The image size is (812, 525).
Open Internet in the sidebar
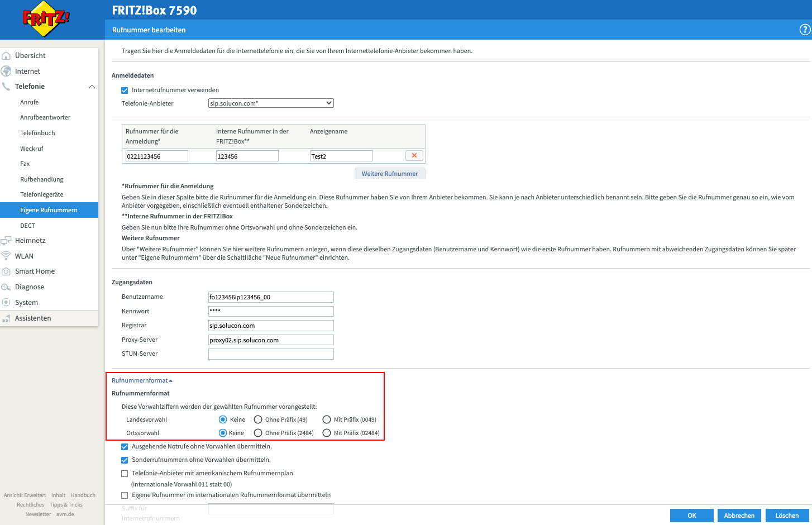[27, 71]
